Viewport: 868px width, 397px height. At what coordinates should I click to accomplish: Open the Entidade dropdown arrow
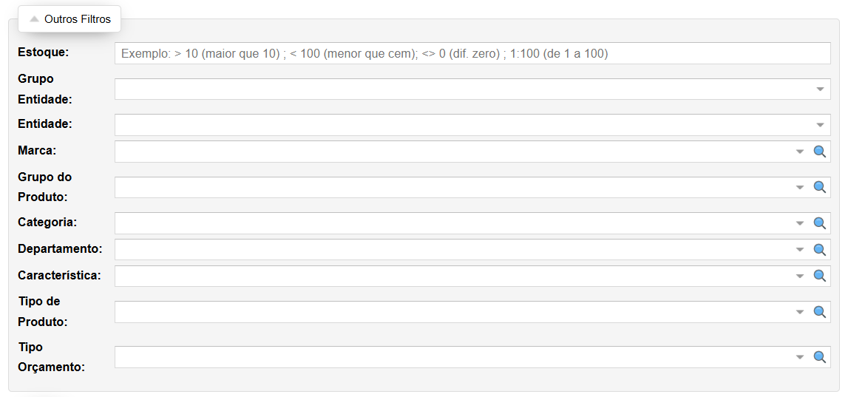[820, 125]
